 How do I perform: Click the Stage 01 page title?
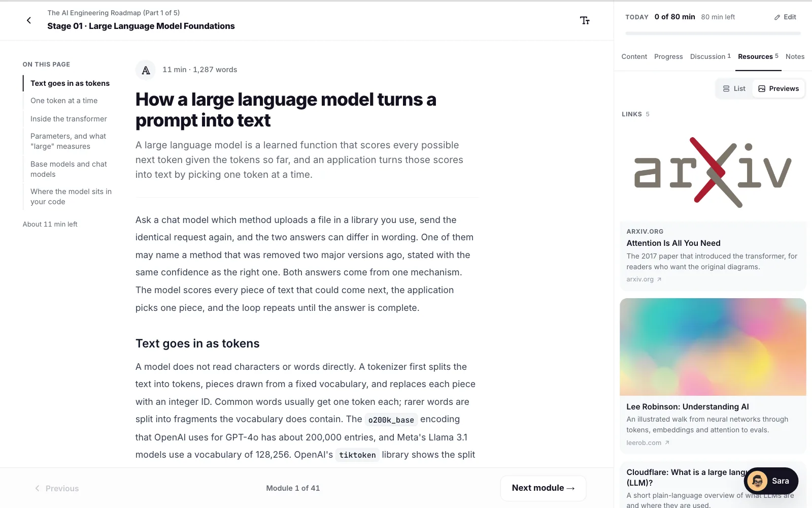141,26
